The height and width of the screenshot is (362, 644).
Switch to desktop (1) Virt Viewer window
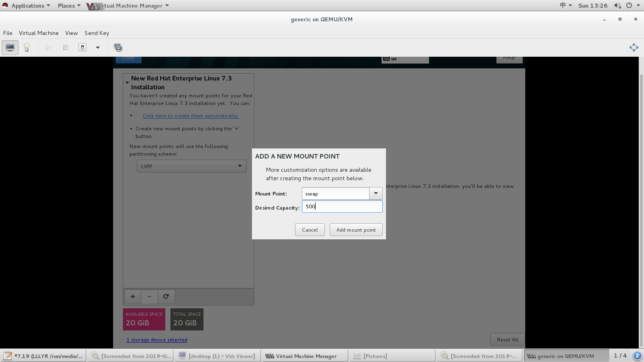pyautogui.click(x=217, y=356)
